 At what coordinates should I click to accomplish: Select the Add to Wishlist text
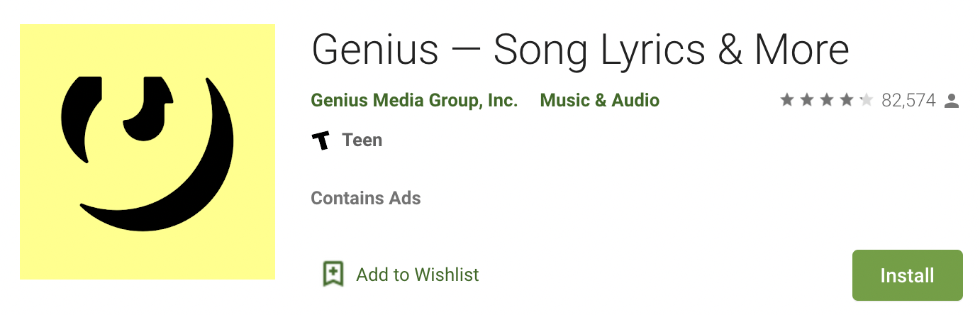tap(418, 275)
